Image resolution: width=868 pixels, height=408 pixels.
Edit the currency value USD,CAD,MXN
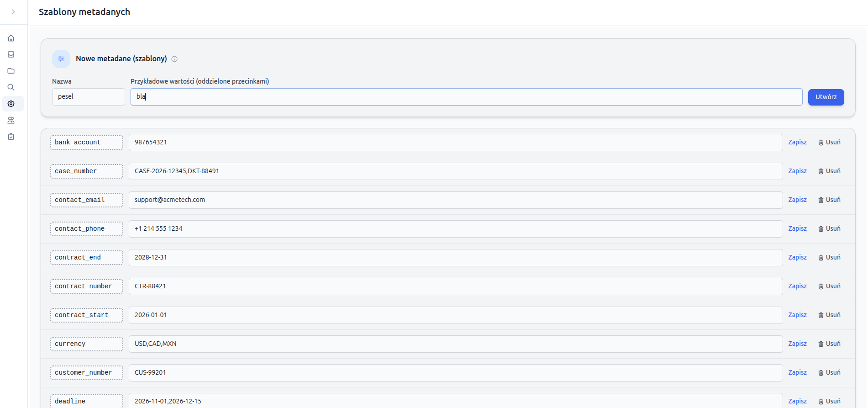coord(456,344)
